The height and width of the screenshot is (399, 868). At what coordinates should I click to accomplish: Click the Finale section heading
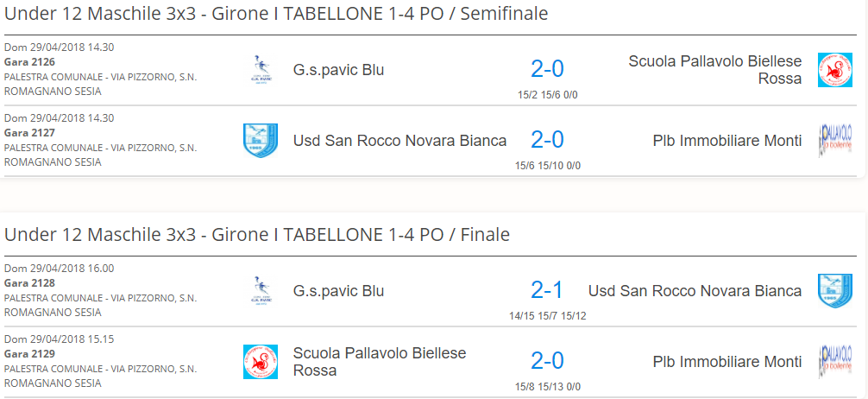tap(257, 235)
